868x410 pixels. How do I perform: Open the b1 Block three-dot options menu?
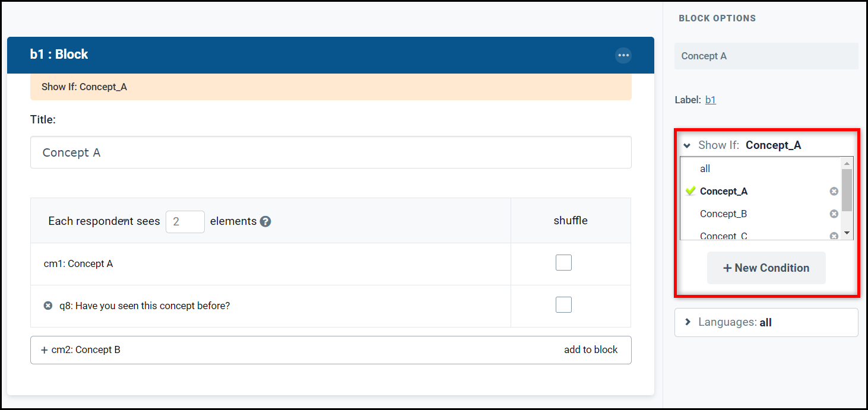point(623,55)
